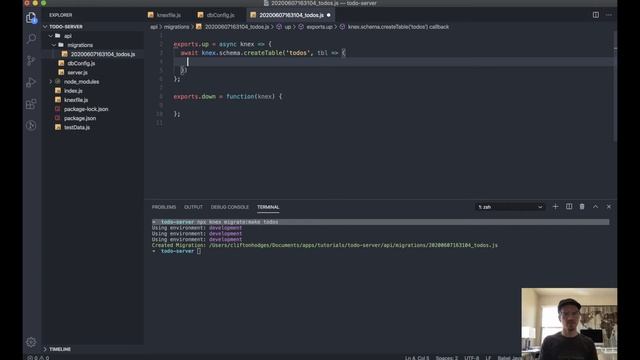Close the terminal panel
The height and width of the screenshot is (360, 640).
coord(609,207)
